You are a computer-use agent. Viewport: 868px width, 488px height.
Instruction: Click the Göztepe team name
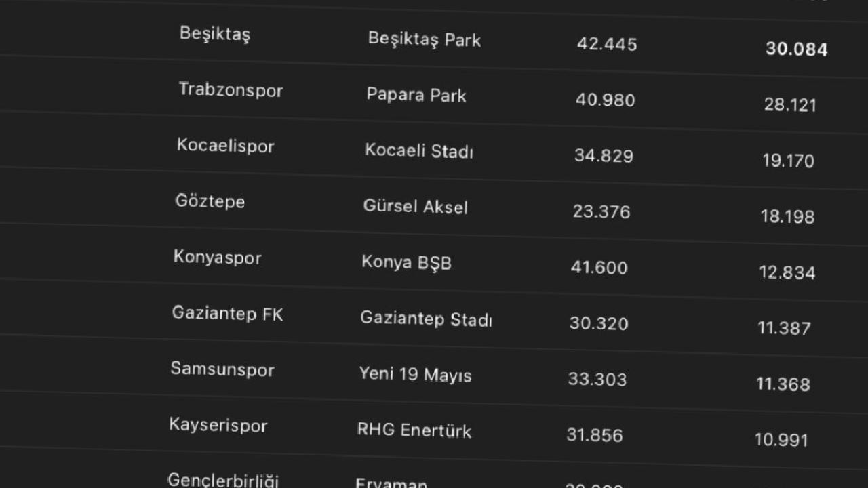pyautogui.click(x=210, y=201)
